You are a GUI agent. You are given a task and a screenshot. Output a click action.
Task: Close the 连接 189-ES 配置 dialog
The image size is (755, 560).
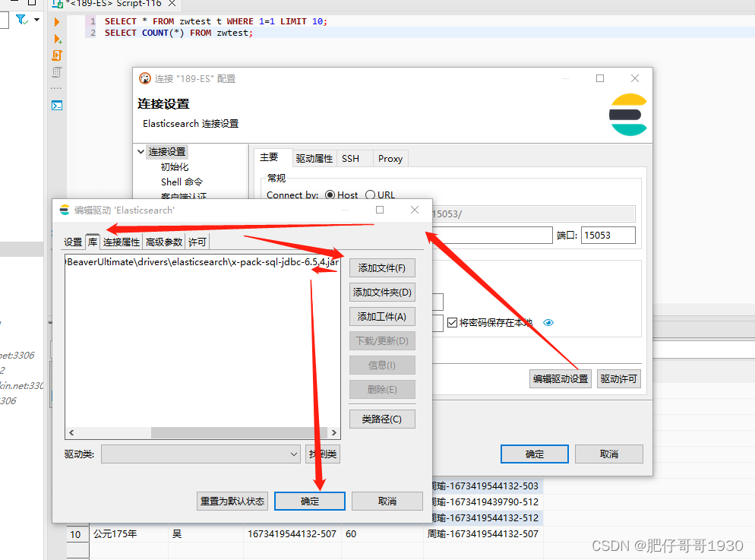coord(635,78)
